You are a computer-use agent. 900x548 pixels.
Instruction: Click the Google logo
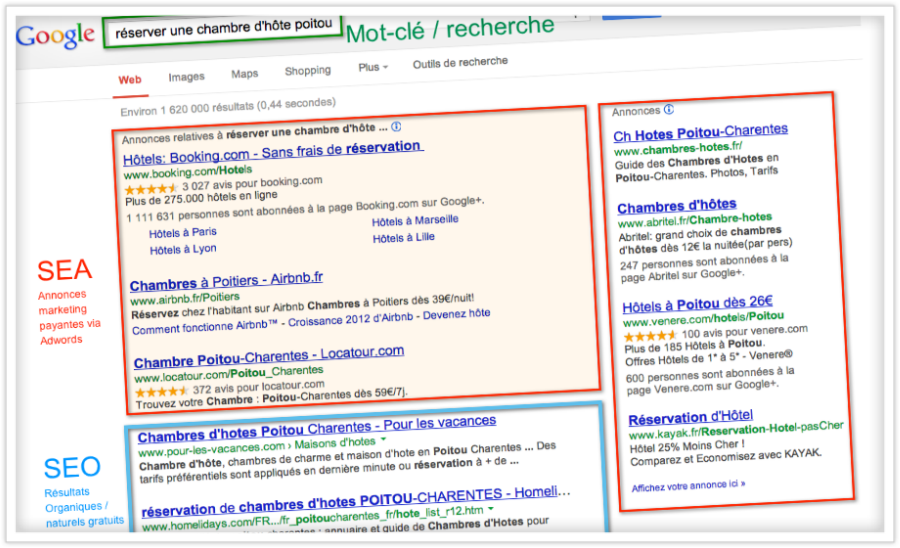point(55,36)
